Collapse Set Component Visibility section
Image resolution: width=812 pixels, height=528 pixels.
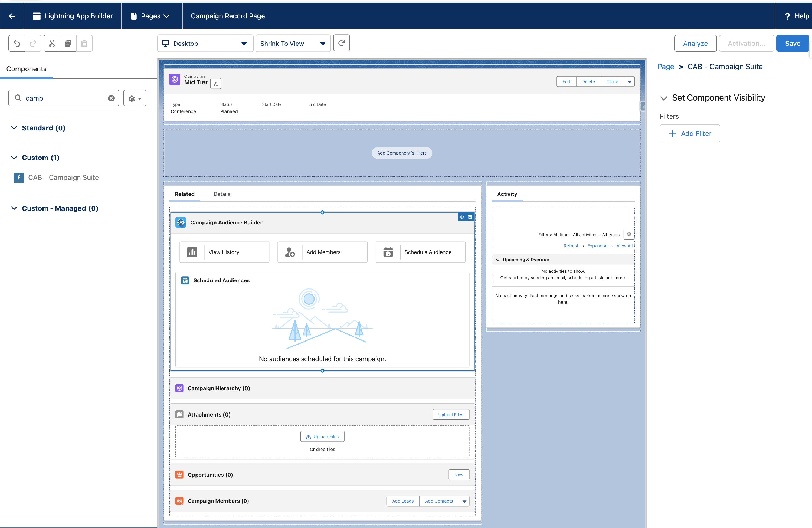click(x=664, y=98)
